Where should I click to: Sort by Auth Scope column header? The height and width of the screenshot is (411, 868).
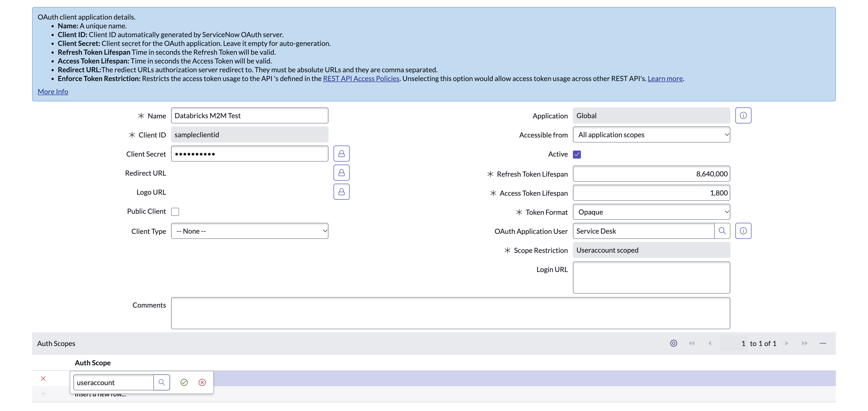tap(93, 363)
